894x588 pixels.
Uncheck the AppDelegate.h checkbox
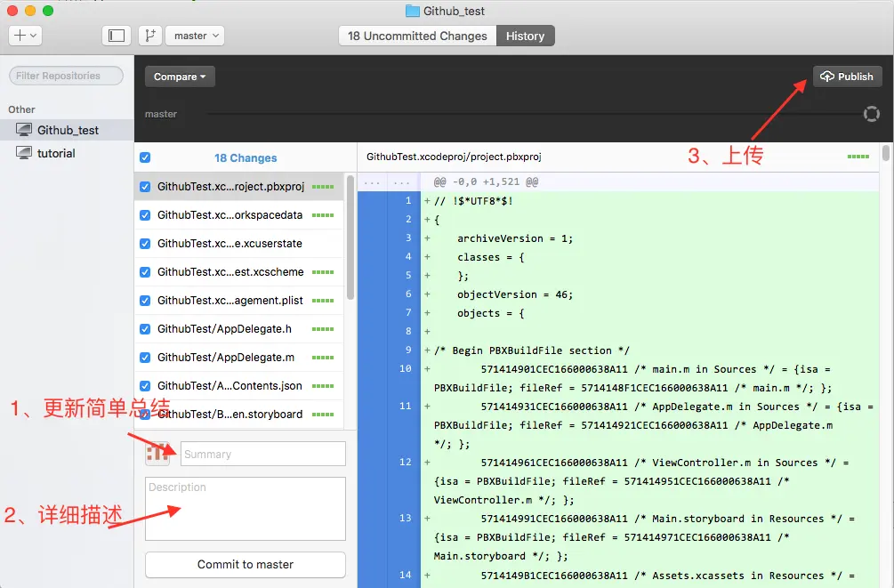tap(145, 329)
